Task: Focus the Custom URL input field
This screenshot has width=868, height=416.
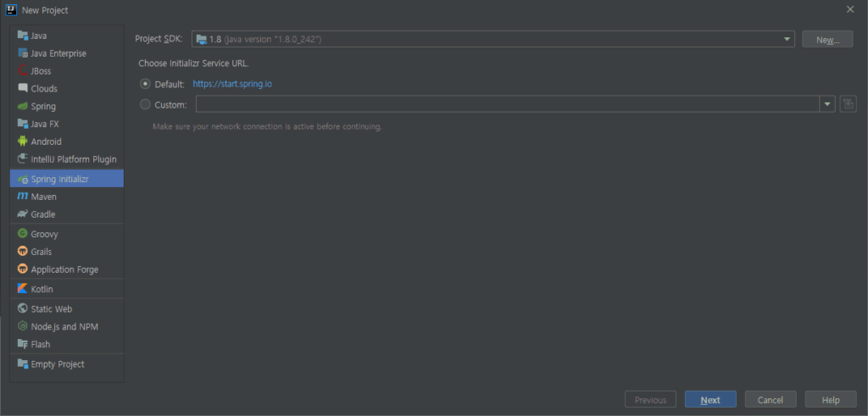Action: [508, 104]
